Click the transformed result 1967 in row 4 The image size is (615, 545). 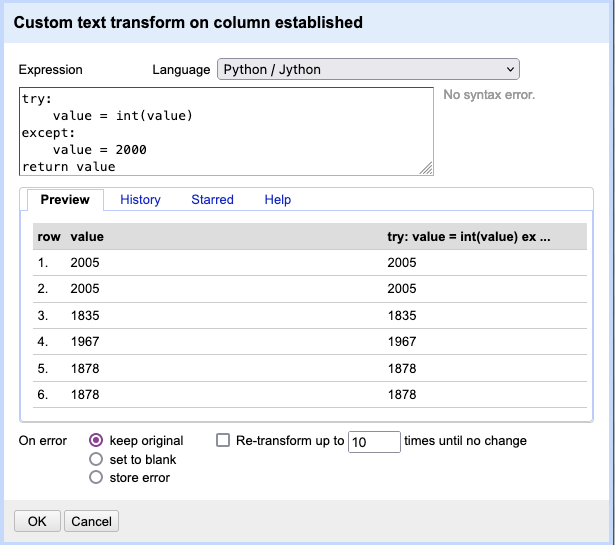click(x=401, y=341)
